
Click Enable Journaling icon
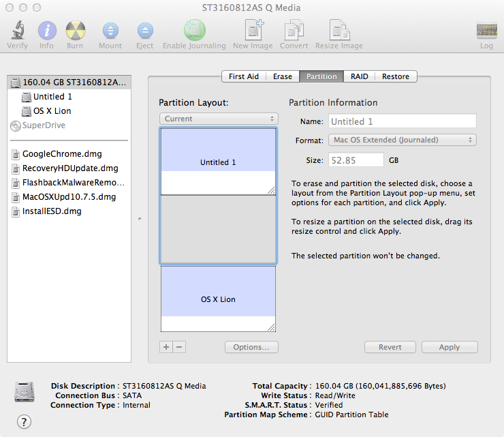(x=195, y=30)
